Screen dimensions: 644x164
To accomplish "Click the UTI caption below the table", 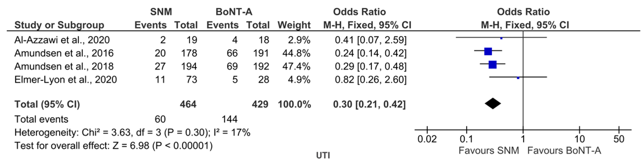I will pos(323,156).
